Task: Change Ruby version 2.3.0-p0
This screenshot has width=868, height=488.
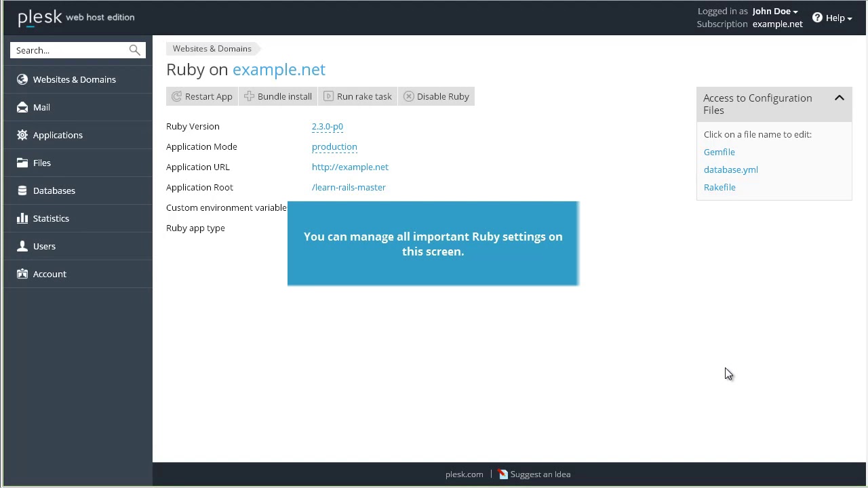Action: click(328, 126)
